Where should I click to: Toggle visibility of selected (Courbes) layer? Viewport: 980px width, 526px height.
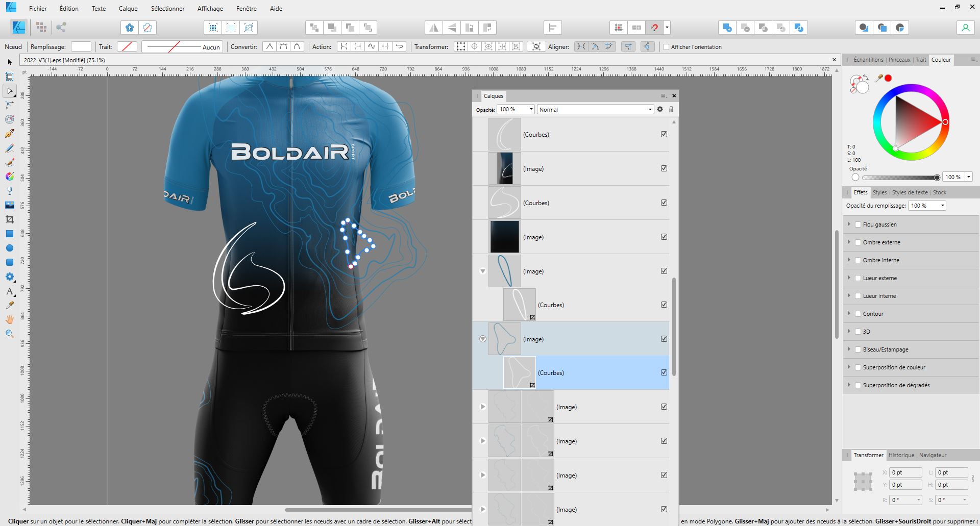click(664, 372)
